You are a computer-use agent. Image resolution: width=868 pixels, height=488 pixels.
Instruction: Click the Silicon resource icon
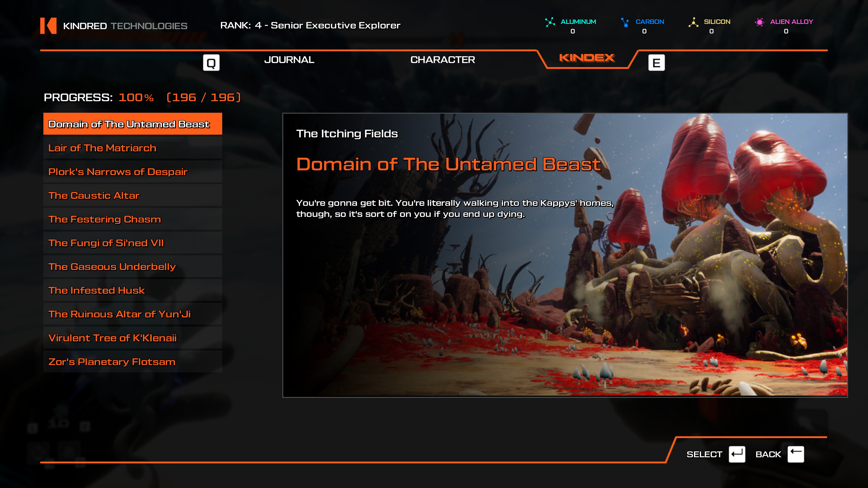693,22
